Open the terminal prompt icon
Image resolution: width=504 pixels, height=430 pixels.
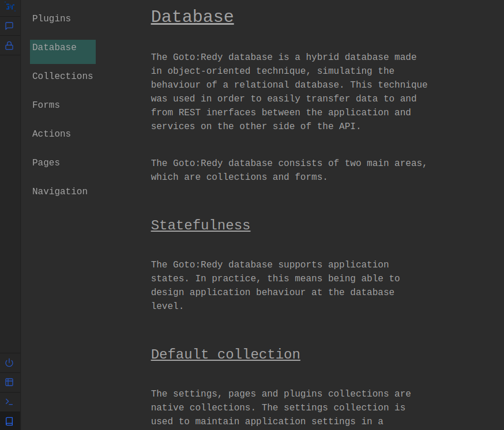(9, 402)
